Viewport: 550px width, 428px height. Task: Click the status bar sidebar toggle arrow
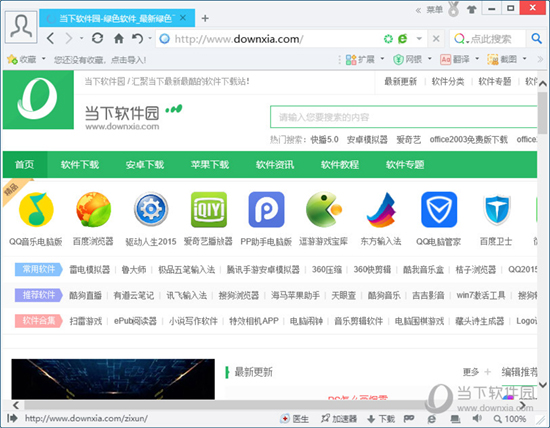(12, 418)
